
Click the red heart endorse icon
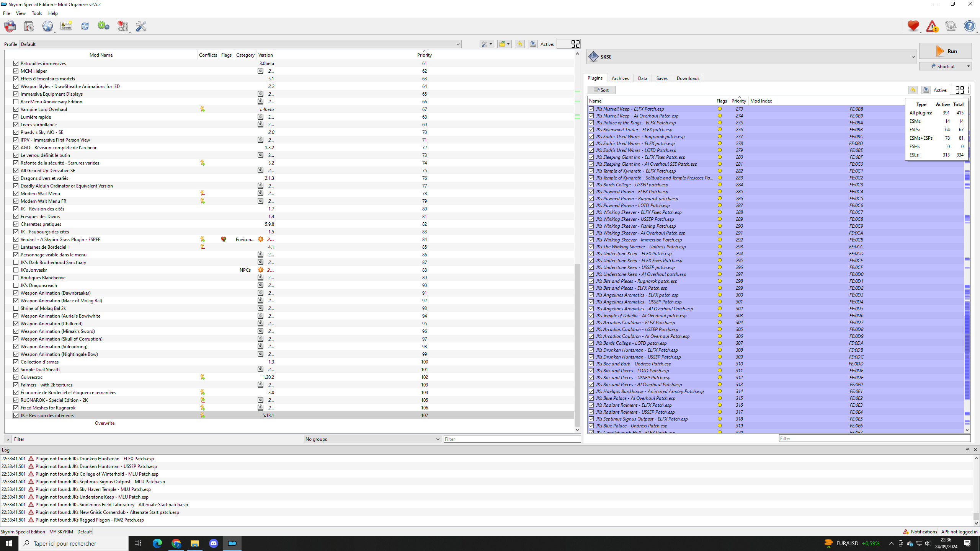pos(913,26)
